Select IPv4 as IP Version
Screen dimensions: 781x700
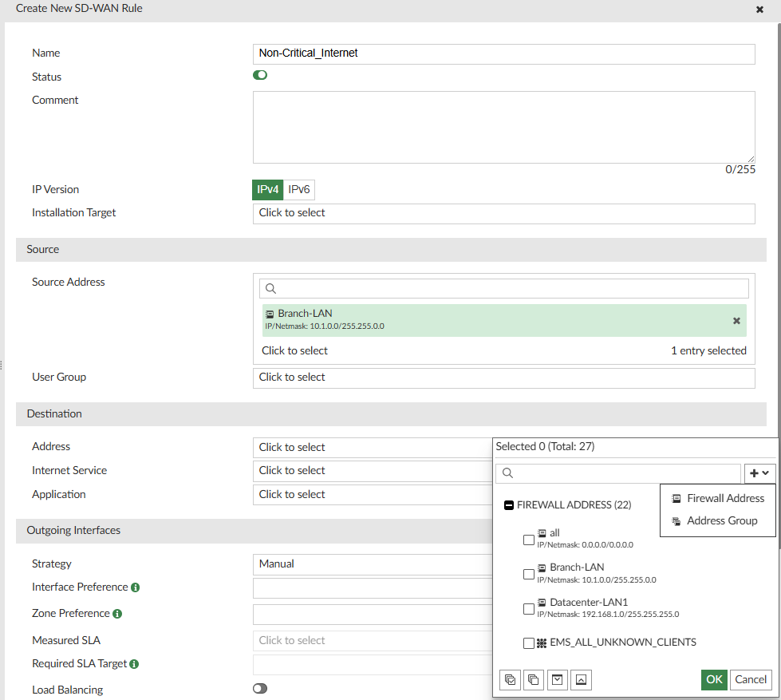pos(267,190)
